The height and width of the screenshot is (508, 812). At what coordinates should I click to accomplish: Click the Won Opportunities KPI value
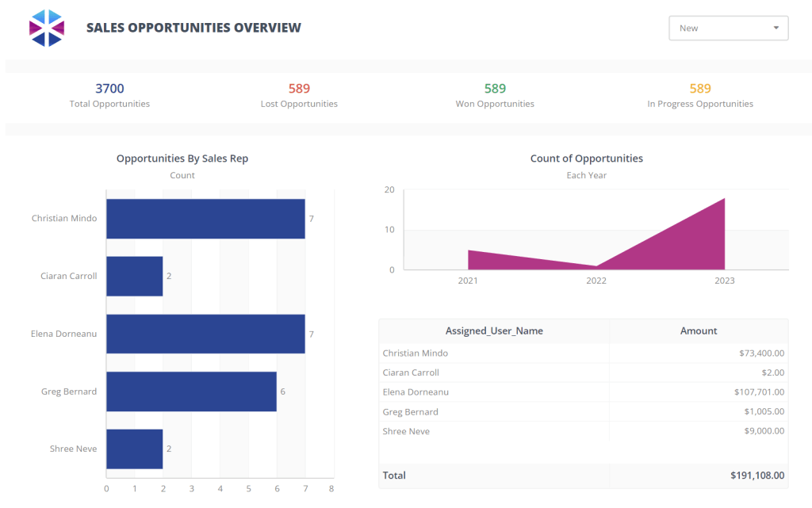(495, 89)
